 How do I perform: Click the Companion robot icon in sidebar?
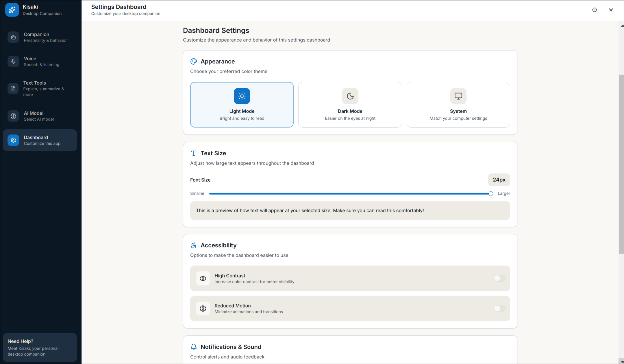click(x=13, y=37)
